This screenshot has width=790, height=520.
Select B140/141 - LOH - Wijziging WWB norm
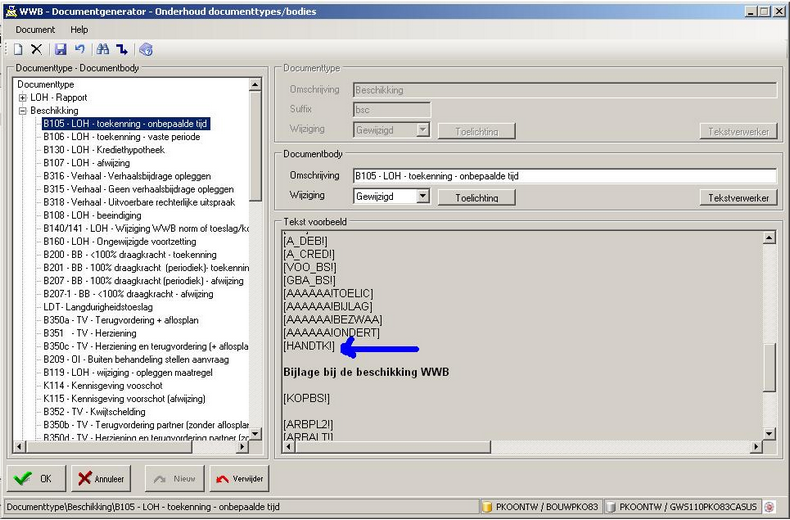146,229
